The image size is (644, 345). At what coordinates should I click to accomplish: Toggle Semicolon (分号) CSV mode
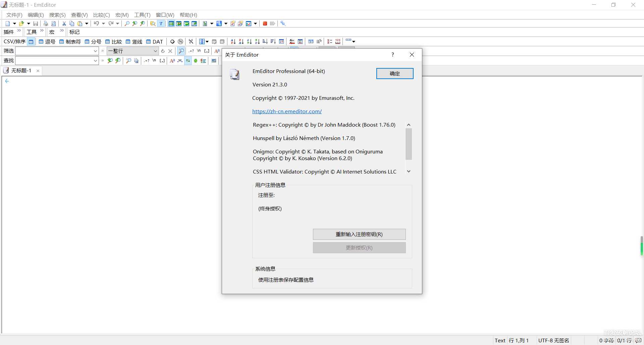[x=93, y=42]
